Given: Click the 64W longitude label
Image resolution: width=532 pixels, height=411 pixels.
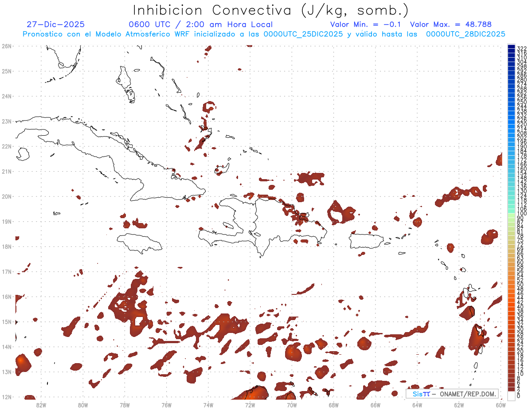Looking at the screenshot, I should coord(417,405).
